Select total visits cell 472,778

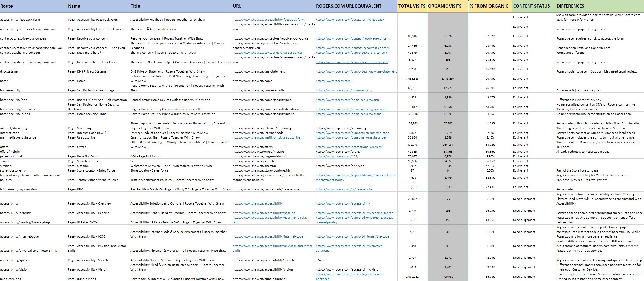[x=412, y=145]
